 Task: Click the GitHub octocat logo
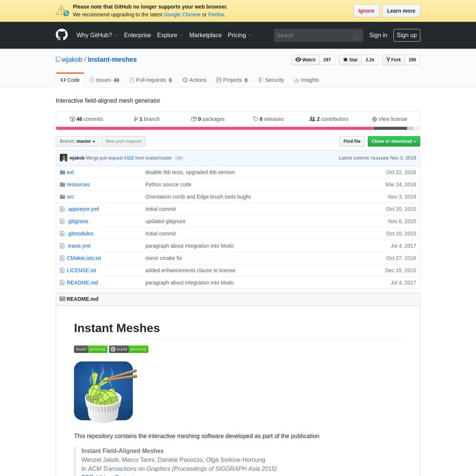[x=61, y=35]
